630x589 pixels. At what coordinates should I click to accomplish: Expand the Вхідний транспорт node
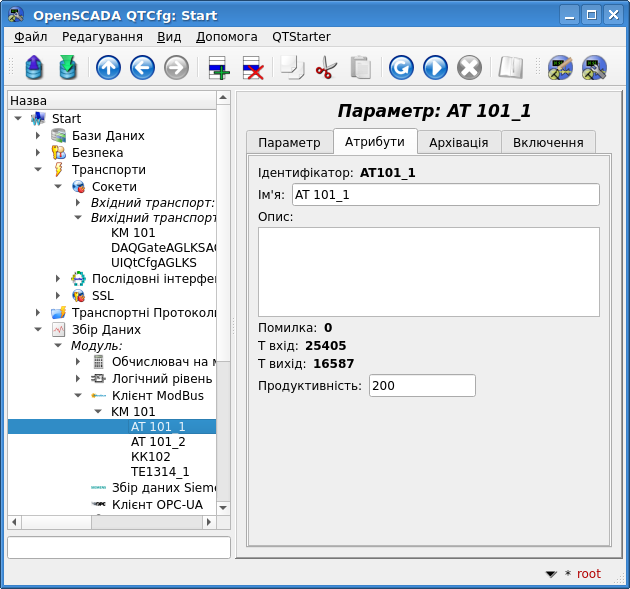coord(78,202)
